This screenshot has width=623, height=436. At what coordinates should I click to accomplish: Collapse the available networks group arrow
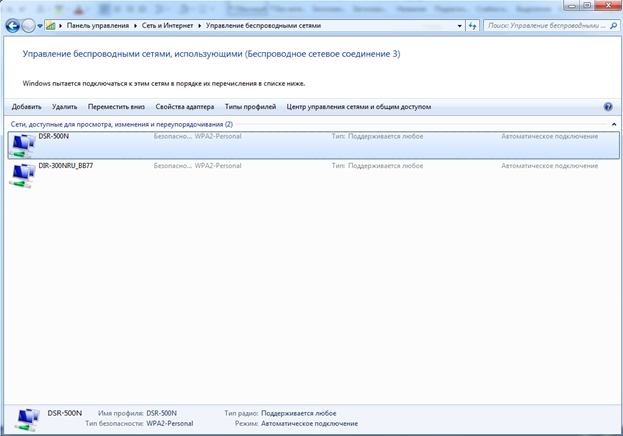pos(613,124)
